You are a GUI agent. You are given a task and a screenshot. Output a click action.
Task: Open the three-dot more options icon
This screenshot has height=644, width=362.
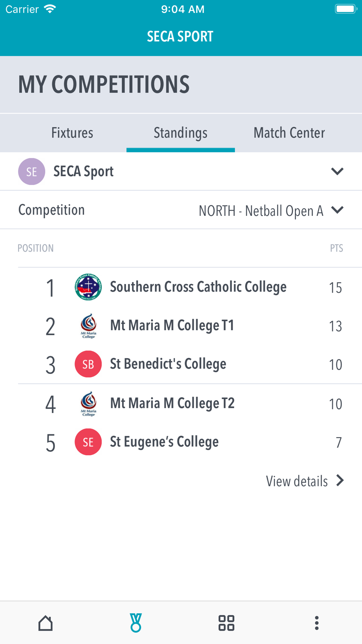click(x=317, y=623)
